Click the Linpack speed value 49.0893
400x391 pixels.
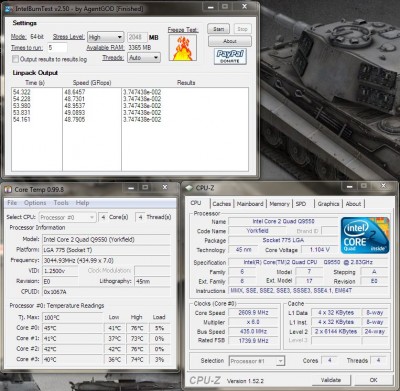(75, 113)
